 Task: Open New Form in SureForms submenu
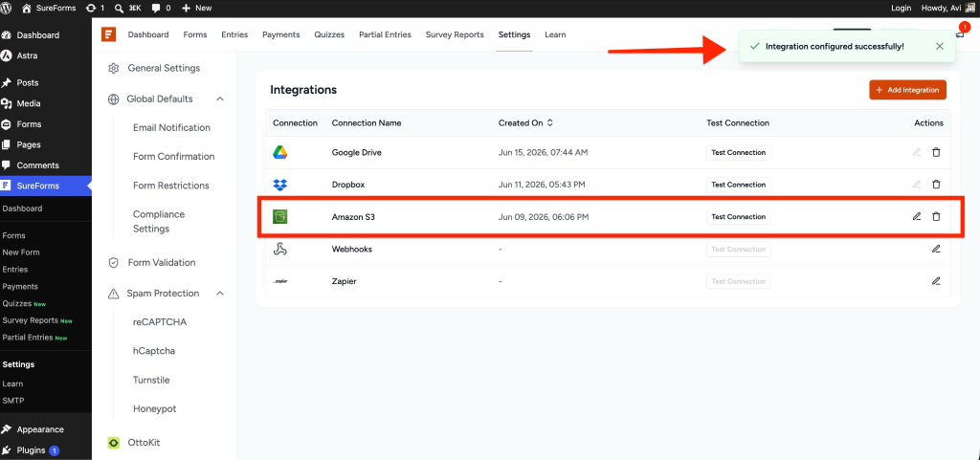21,252
